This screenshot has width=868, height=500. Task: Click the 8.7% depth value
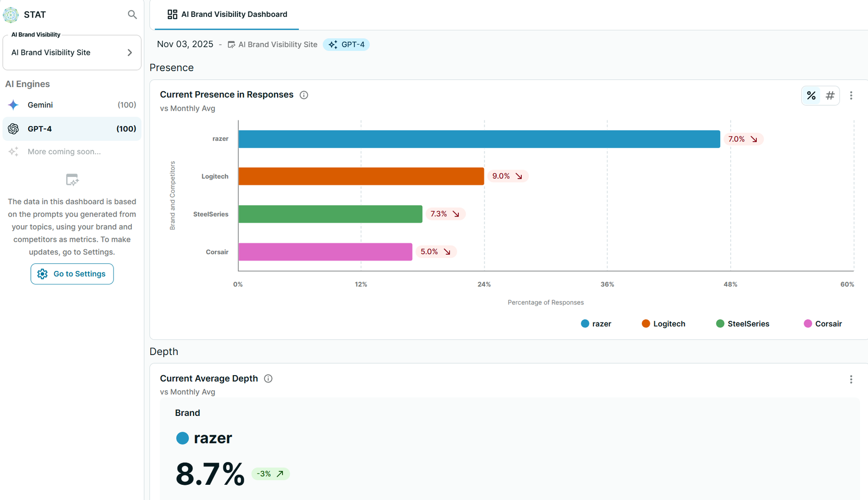[x=210, y=474]
